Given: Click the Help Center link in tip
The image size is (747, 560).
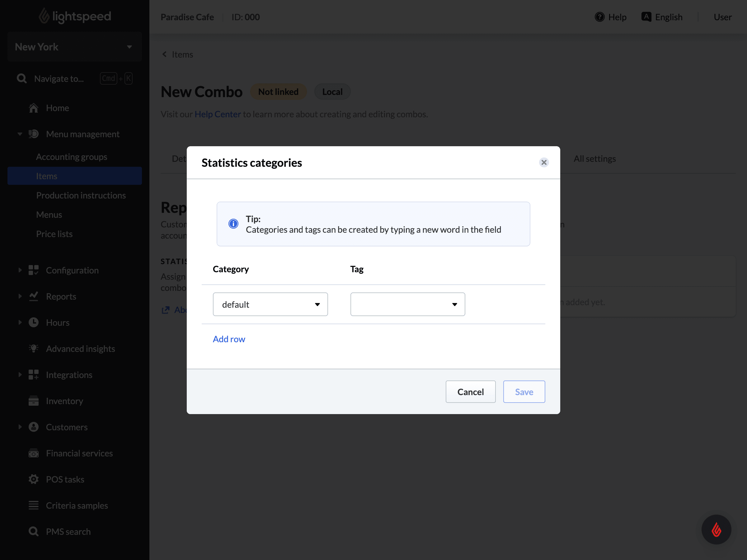Looking at the screenshot, I should [218, 114].
